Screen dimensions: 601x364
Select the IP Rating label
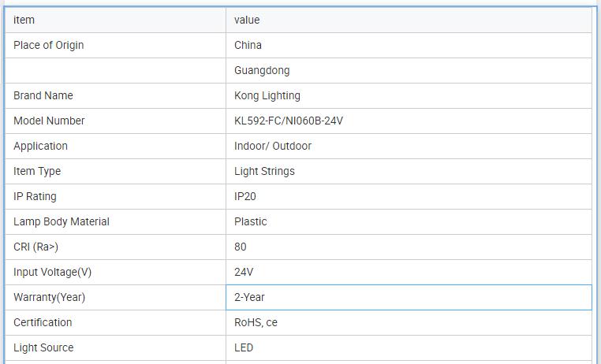[35, 196]
